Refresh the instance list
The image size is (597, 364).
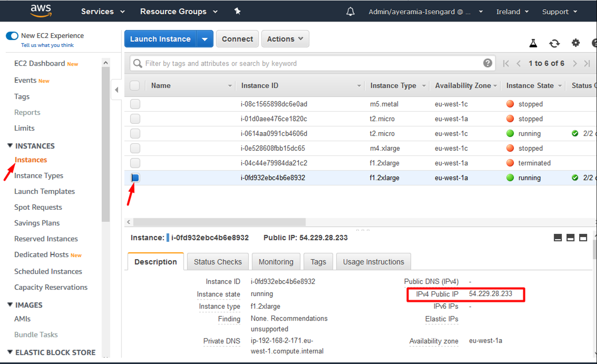point(554,43)
